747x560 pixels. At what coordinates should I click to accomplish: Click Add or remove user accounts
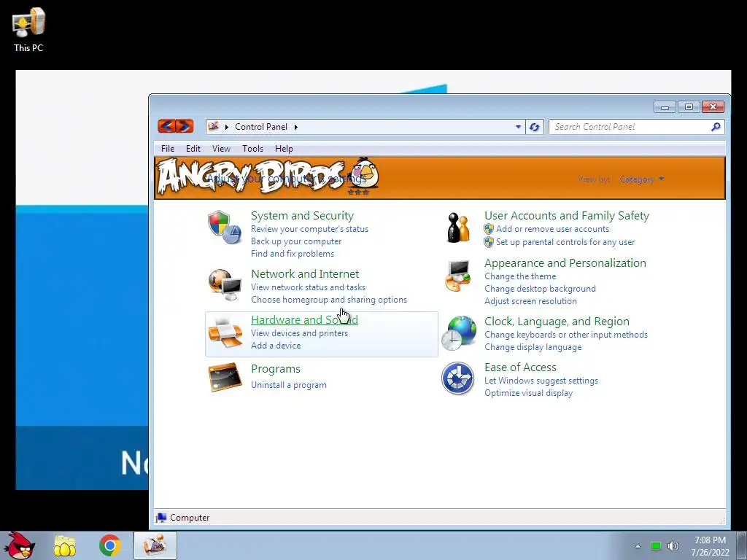pyautogui.click(x=553, y=229)
